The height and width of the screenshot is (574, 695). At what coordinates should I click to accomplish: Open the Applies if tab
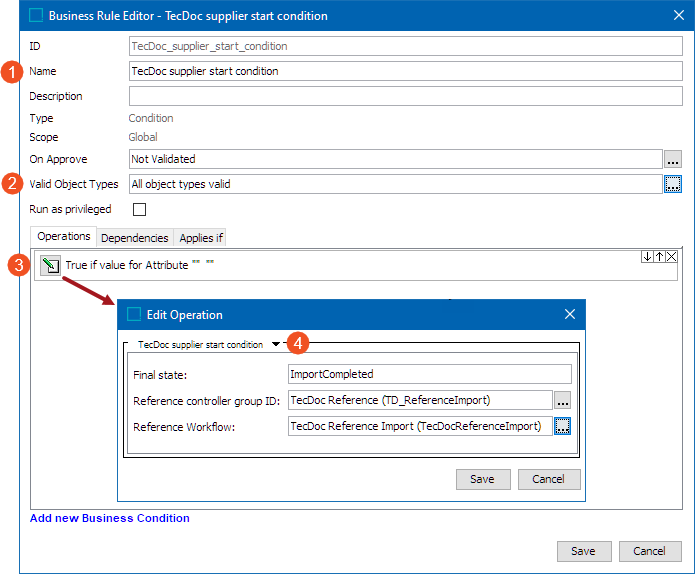200,238
